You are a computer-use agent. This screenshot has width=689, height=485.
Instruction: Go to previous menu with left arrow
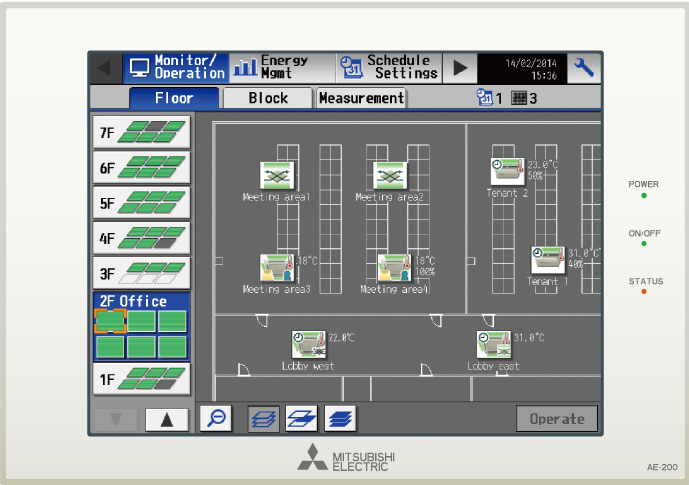pyautogui.click(x=106, y=68)
